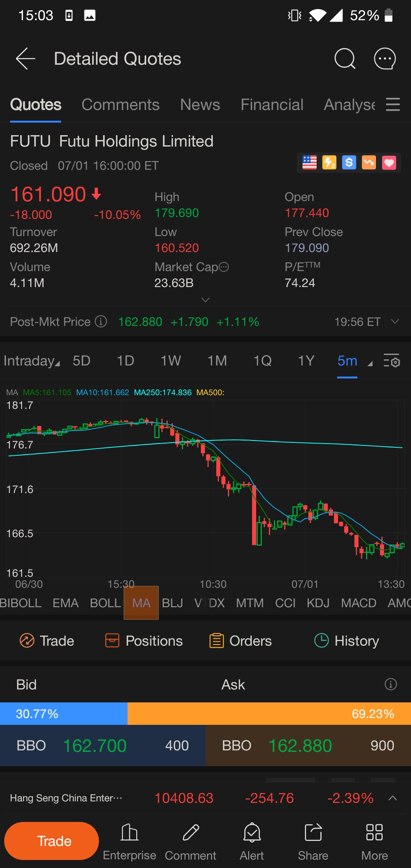Image resolution: width=411 pixels, height=868 pixels.
Task: Toggle the EMA indicator
Action: click(x=65, y=603)
